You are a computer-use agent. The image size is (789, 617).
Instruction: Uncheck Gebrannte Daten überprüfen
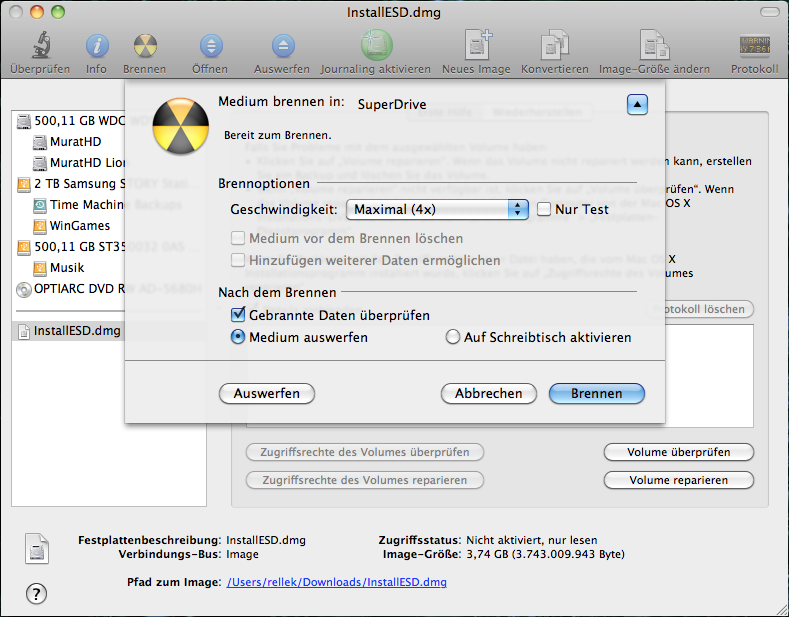tap(238, 315)
